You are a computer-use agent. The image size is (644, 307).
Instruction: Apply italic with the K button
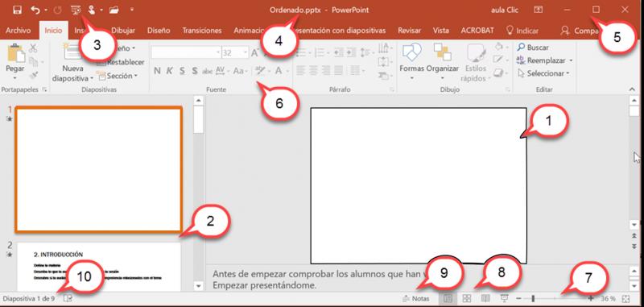(169, 71)
